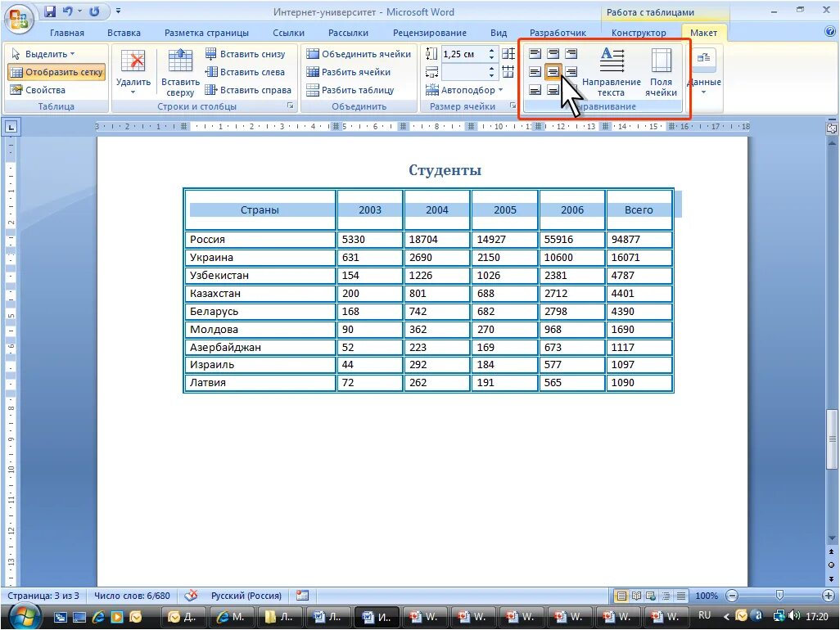Open the Главная tab

[67, 33]
